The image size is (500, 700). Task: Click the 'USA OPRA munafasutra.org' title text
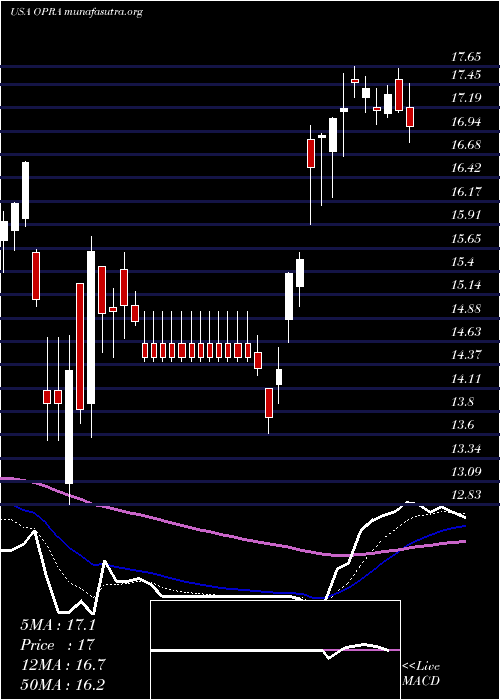76,12
